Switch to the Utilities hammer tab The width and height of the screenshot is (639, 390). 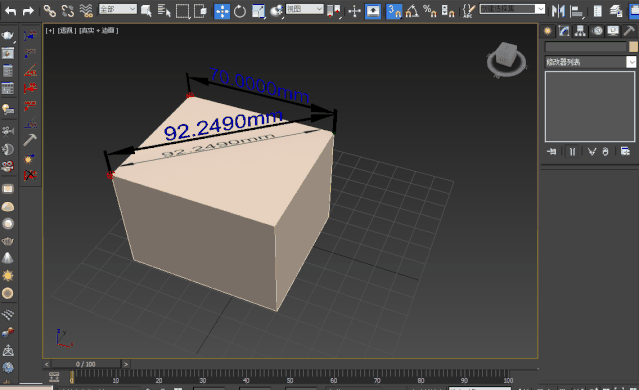click(x=629, y=31)
